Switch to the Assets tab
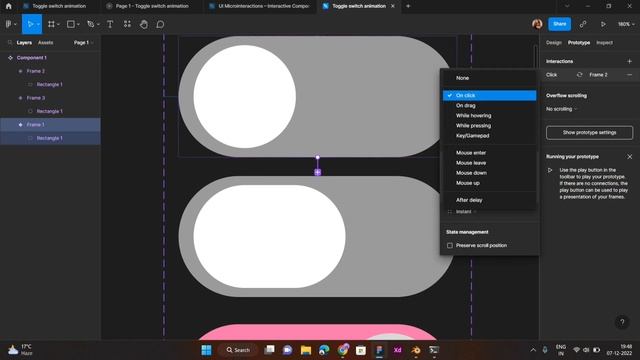 45,42
